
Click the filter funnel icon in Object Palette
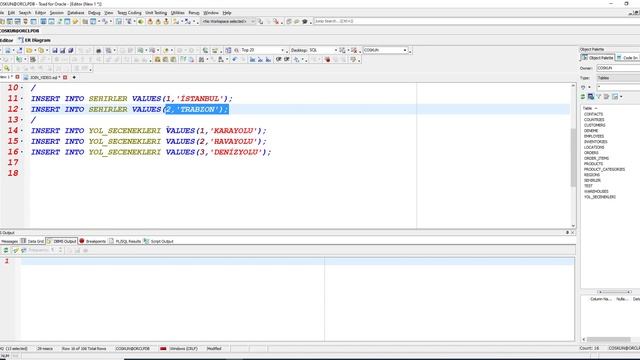click(x=598, y=97)
